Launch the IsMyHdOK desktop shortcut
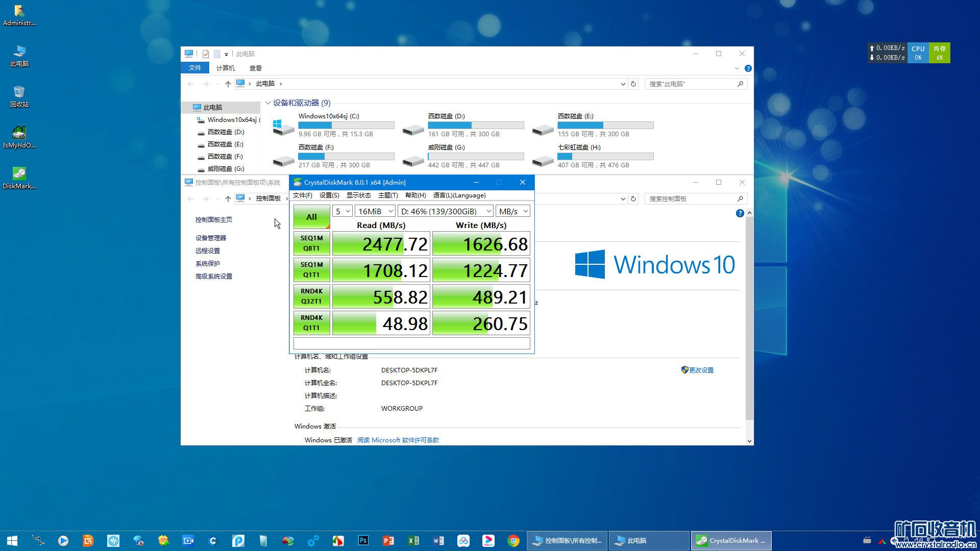The image size is (980, 551). coord(19,138)
